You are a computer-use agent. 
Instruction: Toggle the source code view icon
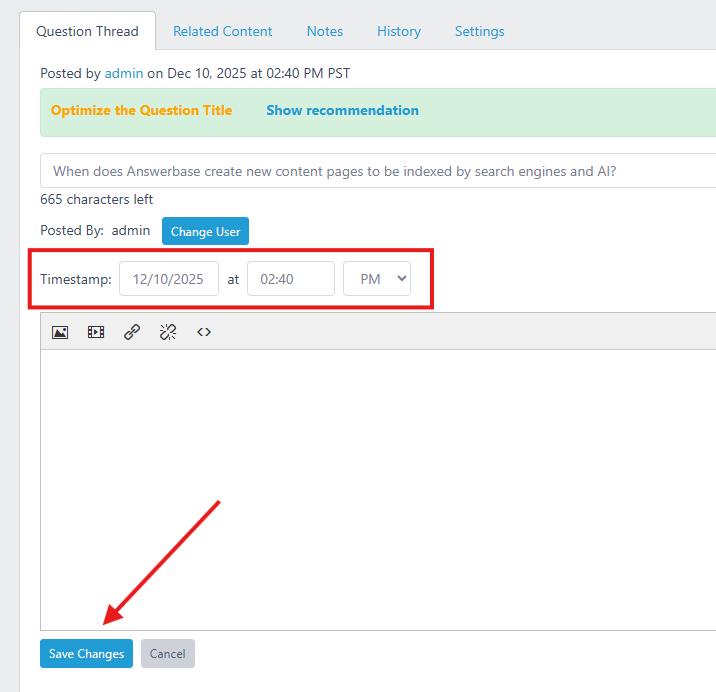204,332
